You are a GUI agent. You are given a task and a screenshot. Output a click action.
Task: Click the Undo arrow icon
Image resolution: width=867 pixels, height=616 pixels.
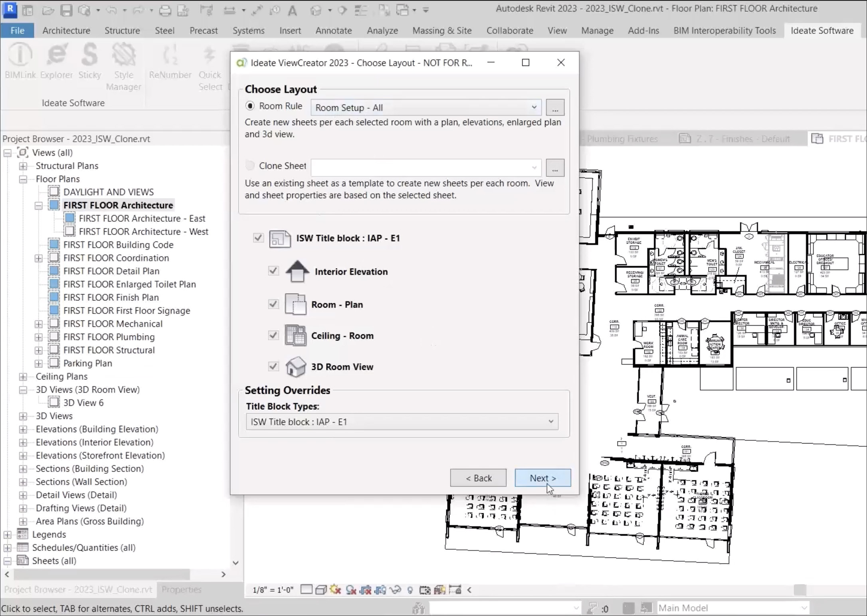click(x=111, y=10)
